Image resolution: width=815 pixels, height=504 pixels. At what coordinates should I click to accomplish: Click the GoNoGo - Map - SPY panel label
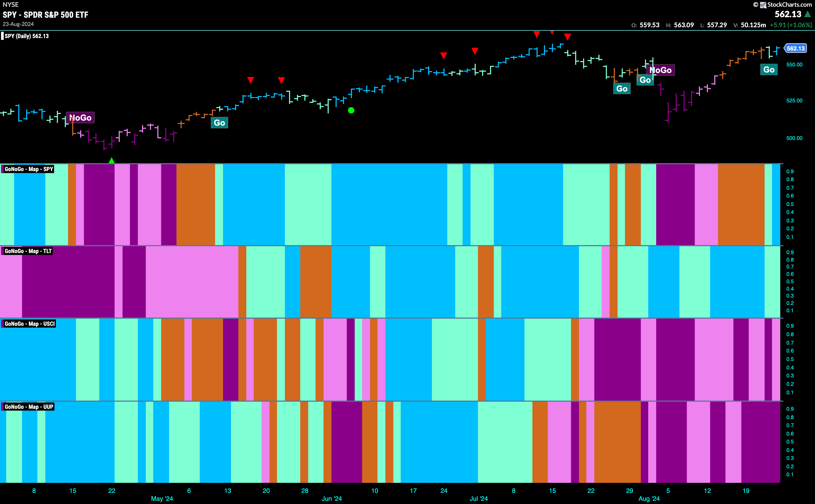coord(29,169)
